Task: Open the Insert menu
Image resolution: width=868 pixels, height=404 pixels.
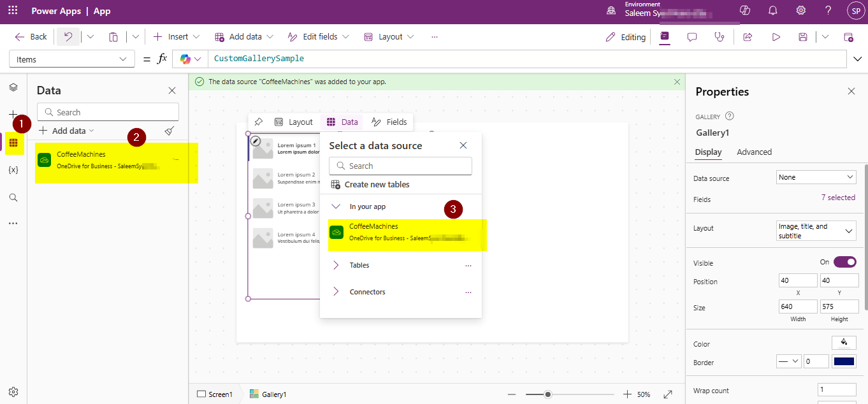Action: pyautogui.click(x=177, y=37)
